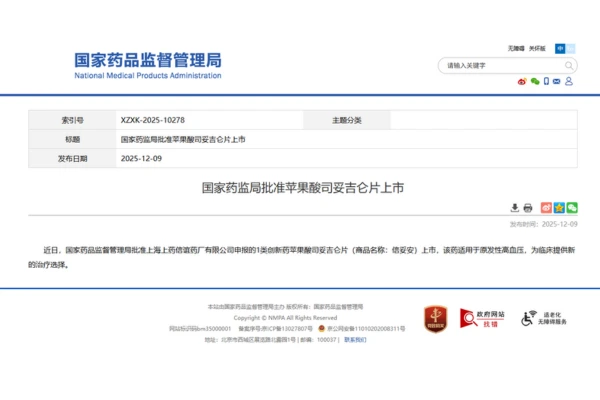Open the 联系我们 contact link
The width and height of the screenshot is (600, 400).
click(x=355, y=340)
